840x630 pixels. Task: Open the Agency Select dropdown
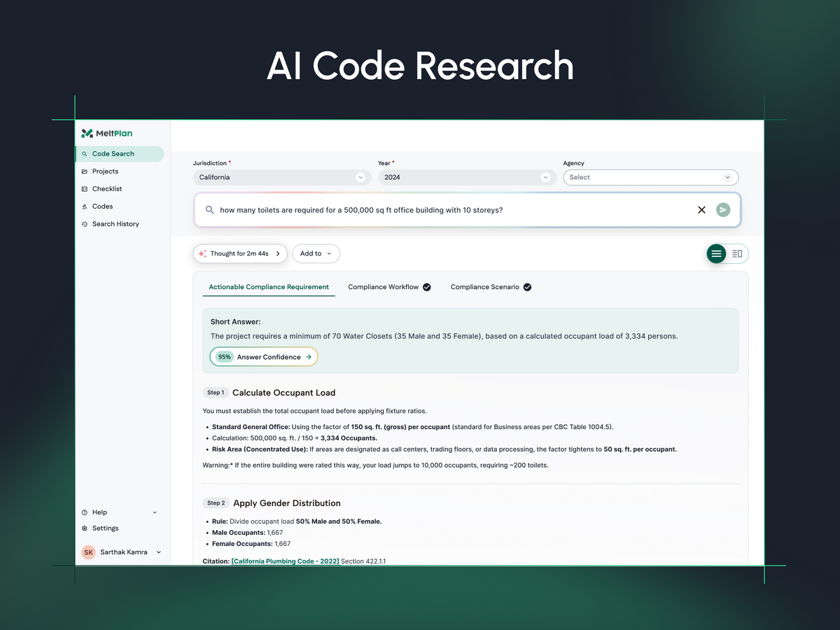(650, 177)
